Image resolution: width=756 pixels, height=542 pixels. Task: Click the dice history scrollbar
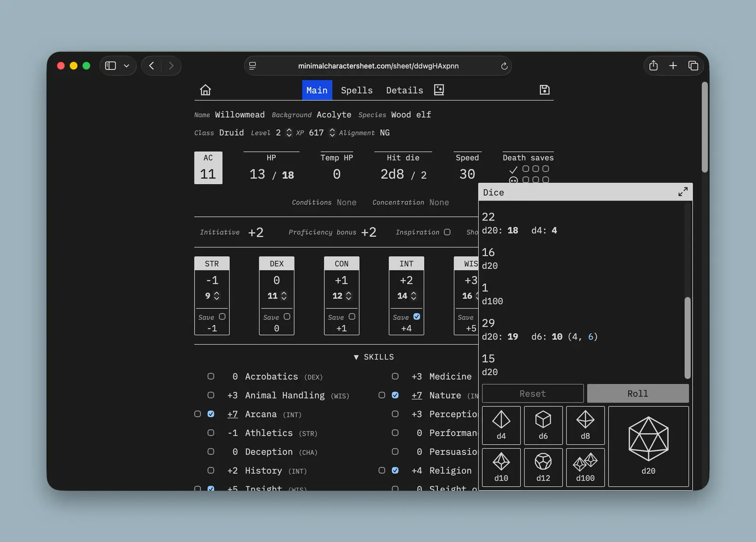pos(687,337)
